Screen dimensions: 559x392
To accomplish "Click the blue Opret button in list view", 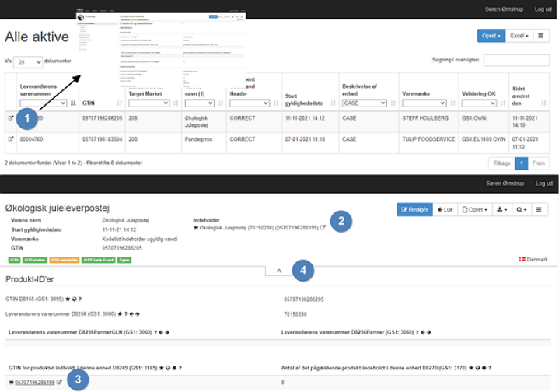I will coord(491,36).
